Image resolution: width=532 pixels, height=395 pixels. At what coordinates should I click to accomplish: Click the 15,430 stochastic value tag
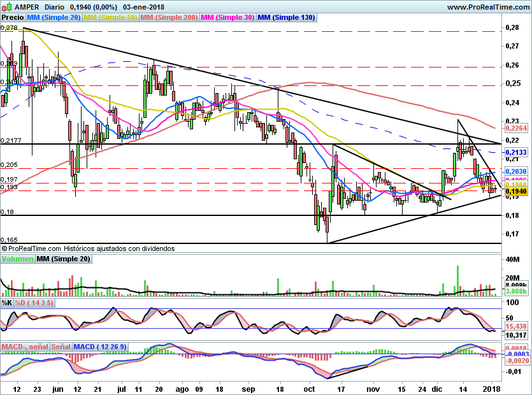pyautogui.click(x=517, y=326)
